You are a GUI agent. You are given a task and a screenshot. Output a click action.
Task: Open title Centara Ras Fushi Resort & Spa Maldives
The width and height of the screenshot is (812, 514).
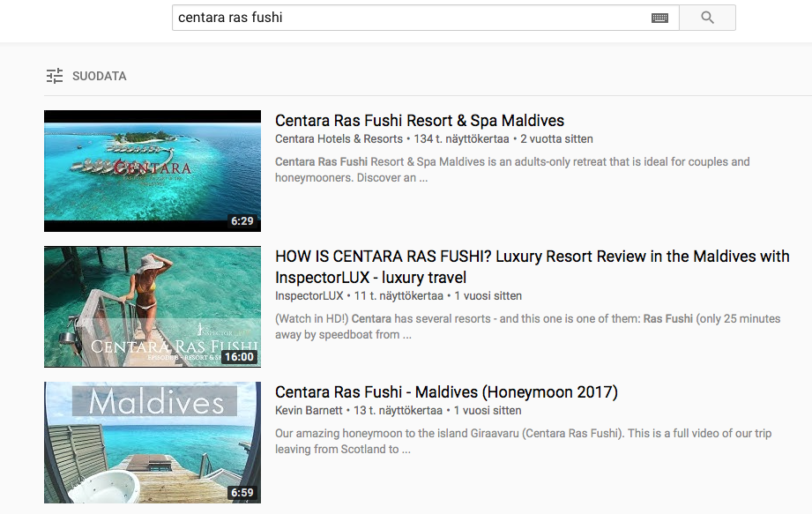click(x=420, y=121)
